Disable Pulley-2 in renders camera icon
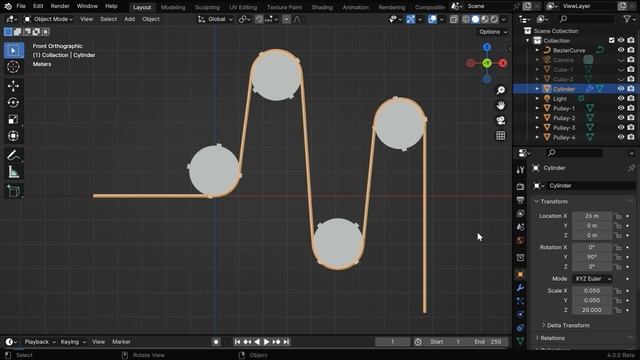 tap(631, 118)
